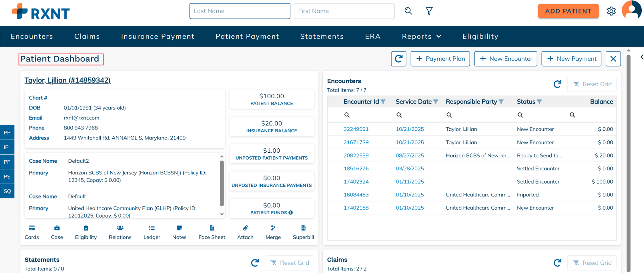Click the Last Name search field
This screenshot has width=644, height=273.
[x=240, y=11]
